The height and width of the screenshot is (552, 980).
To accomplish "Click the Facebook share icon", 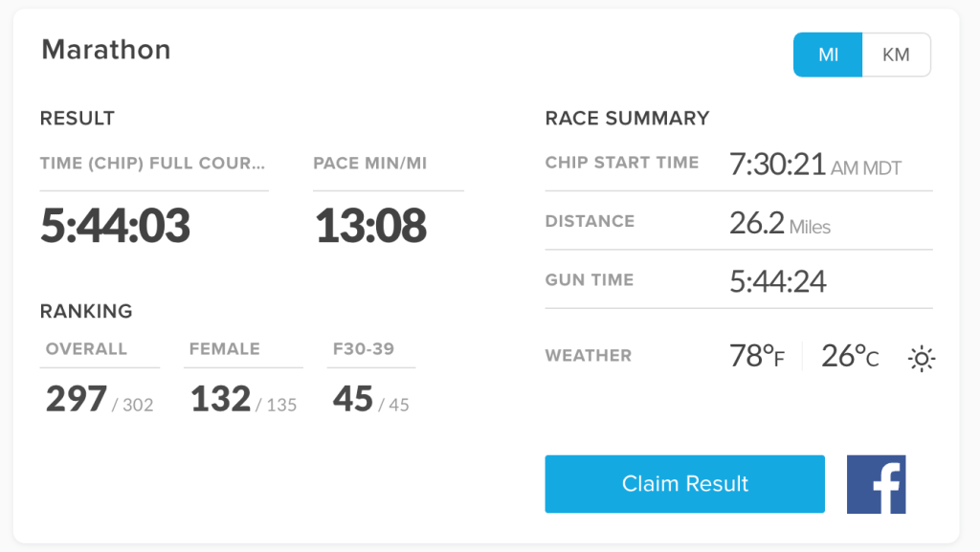I will pos(876,484).
